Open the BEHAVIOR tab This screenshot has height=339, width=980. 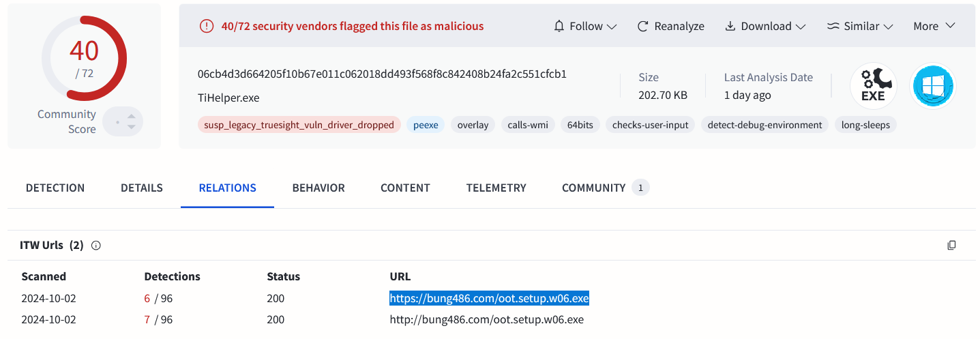[318, 188]
